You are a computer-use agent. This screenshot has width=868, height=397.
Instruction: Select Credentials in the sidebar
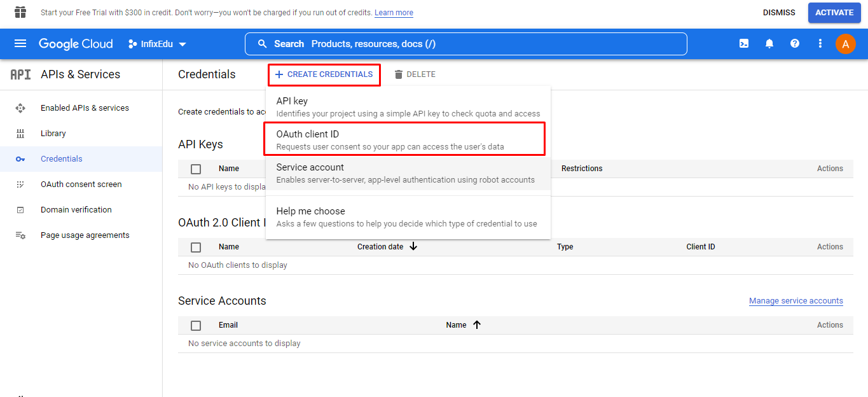pyautogui.click(x=81, y=159)
